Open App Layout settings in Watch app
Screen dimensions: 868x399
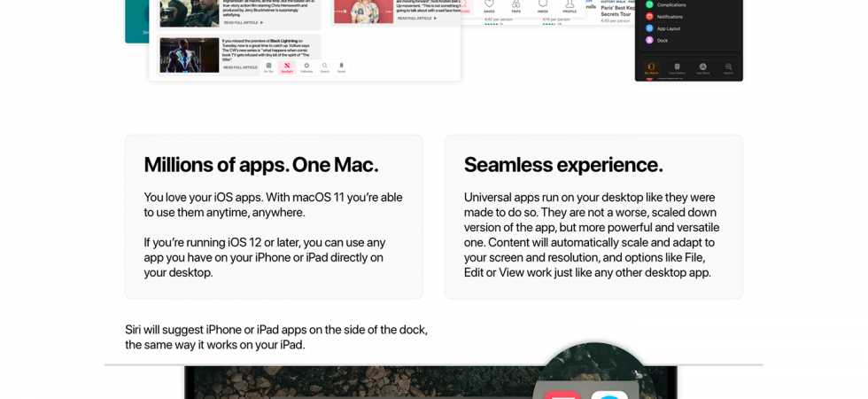pyautogui.click(x=691, y=28)
